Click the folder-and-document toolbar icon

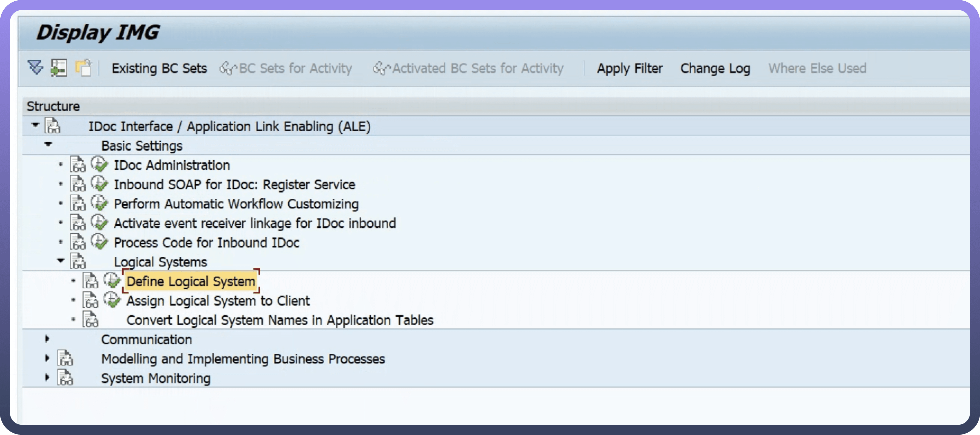point(83,68)
